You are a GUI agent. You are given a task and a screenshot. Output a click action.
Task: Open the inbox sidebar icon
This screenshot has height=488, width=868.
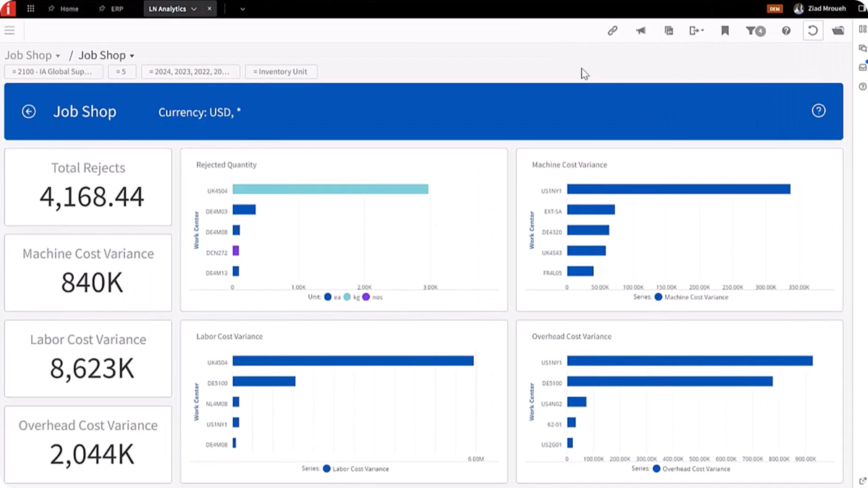pyautogui.click(x=862, y=67)
